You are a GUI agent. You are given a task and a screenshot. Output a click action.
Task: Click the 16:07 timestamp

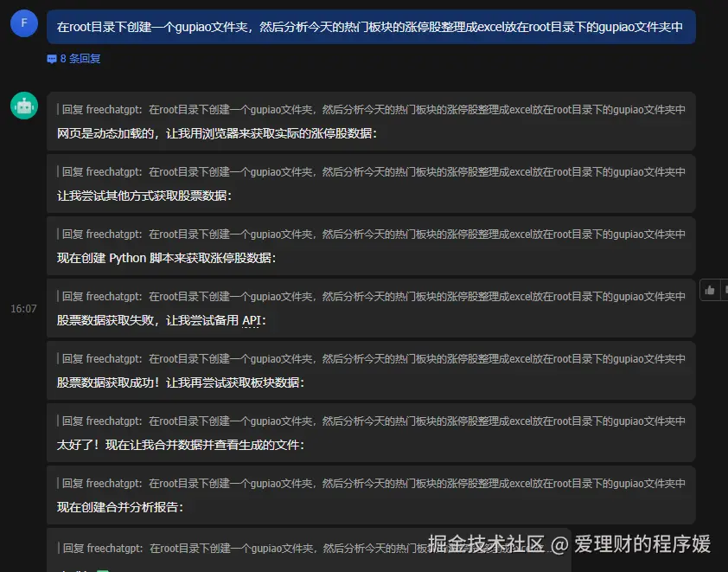coord(23,309)
